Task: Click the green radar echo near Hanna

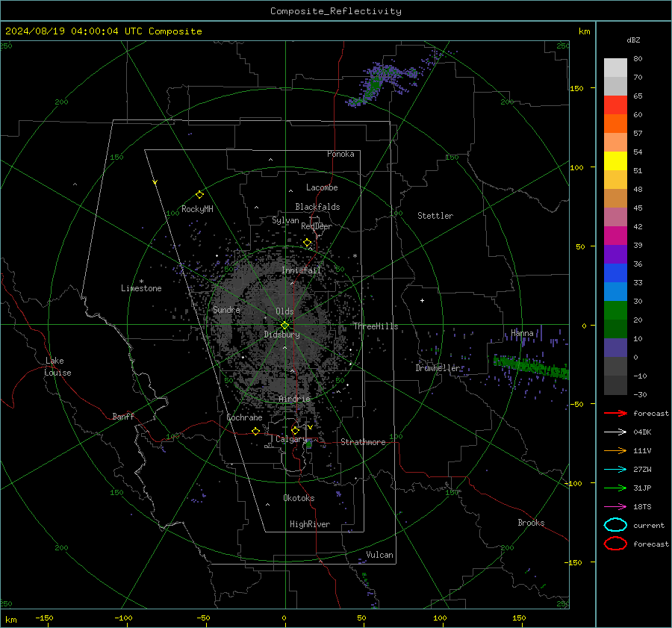Action: (x=532, y=367)
